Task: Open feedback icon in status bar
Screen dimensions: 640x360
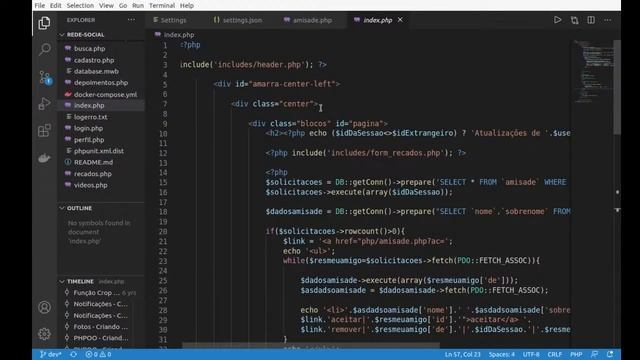Action: 595,354
